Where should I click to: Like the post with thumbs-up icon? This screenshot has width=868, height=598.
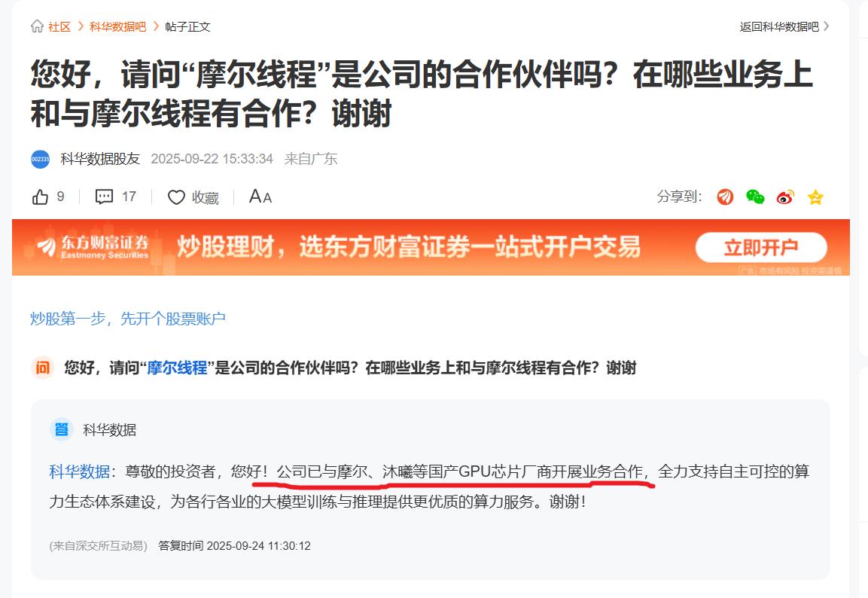(40, 197)
